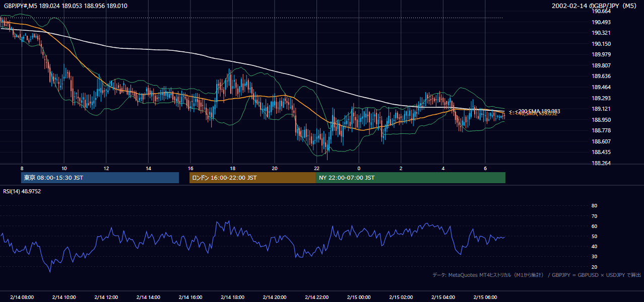Click the 2/14 22:00 bottom time label

pyautogui.click(x=316, y=297)
